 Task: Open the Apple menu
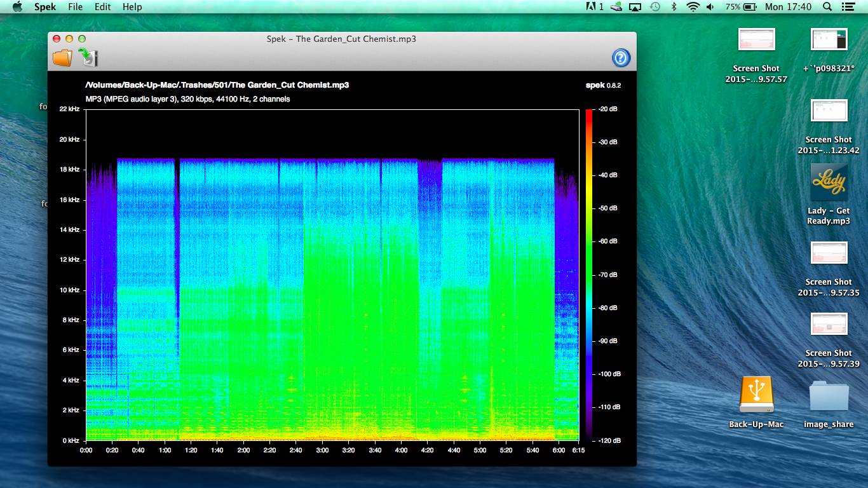(17, 7)
